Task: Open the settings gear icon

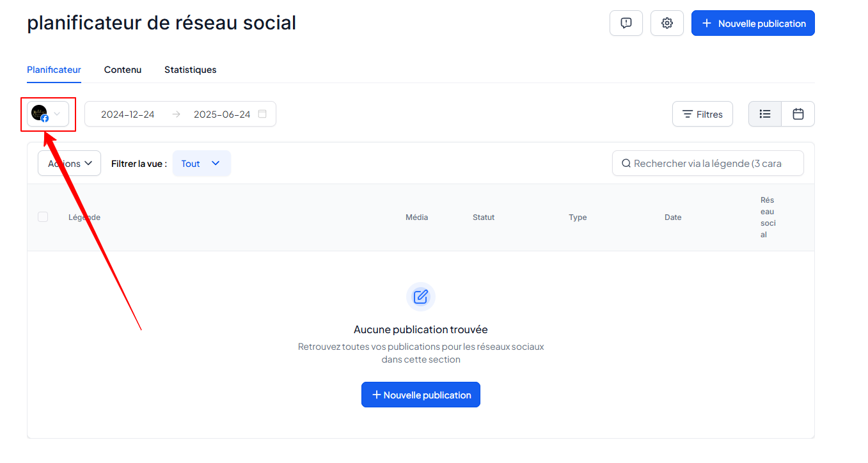Action: (x=667, y=23)
